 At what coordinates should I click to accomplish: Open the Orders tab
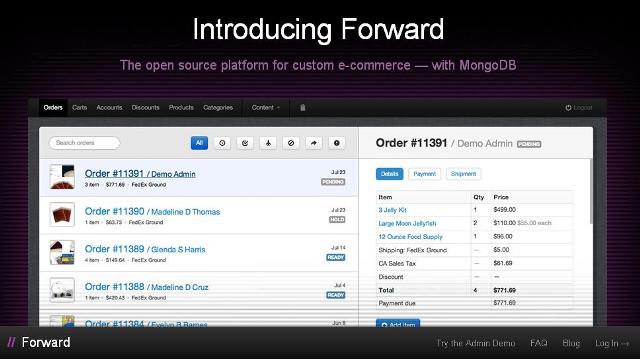pos(53,108)
